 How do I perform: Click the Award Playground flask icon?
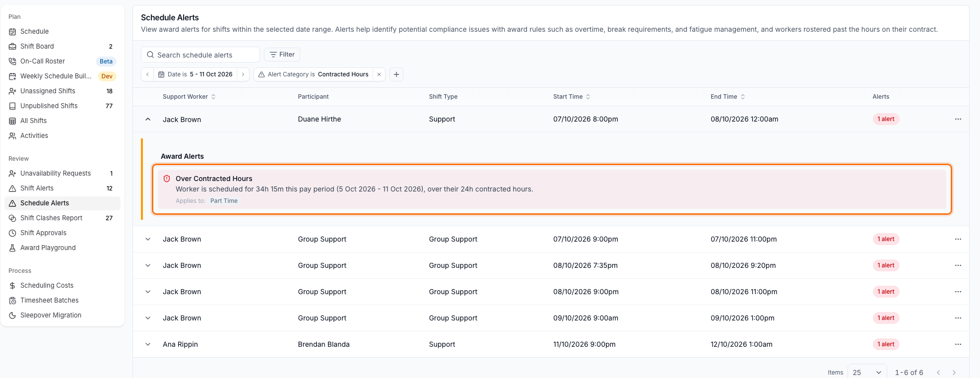point(12,248)
